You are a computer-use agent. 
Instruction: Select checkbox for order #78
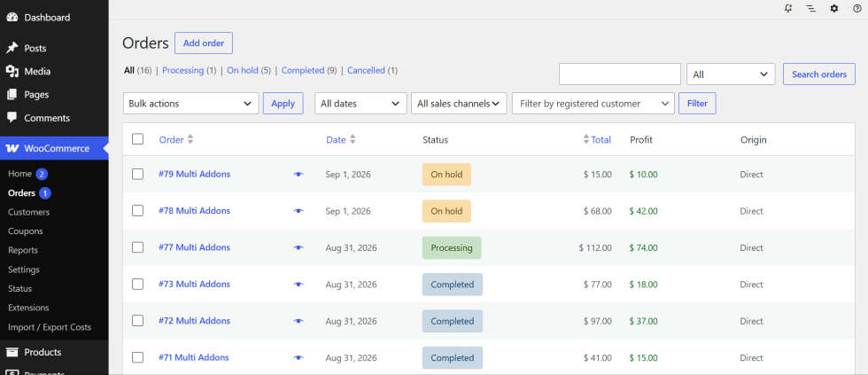pyautogui.click(x=138, y=210)
